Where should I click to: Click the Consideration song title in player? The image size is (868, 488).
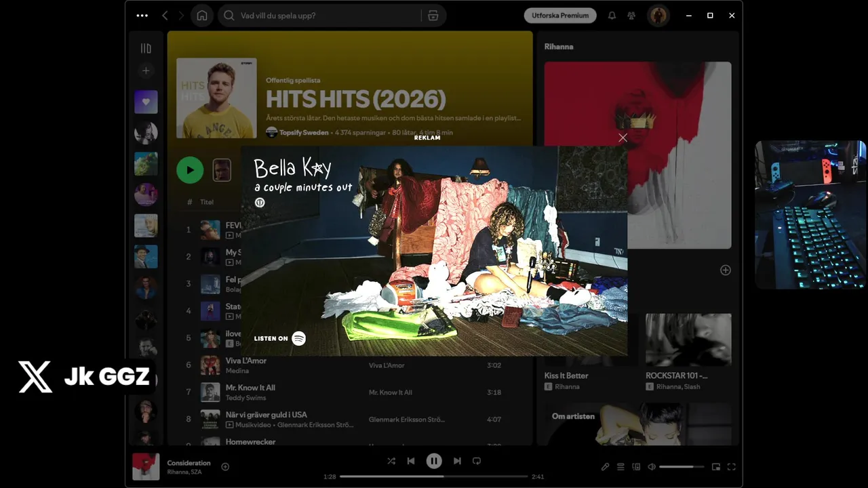(x=189, y=463)
